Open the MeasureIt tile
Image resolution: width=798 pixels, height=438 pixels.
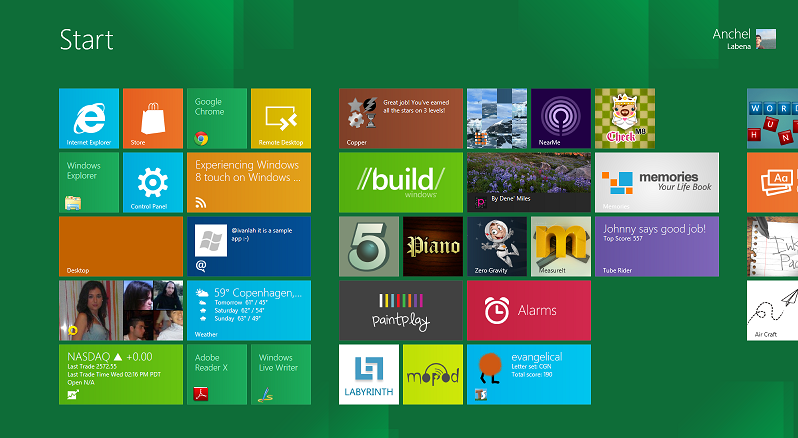click(x=561, y=246)
